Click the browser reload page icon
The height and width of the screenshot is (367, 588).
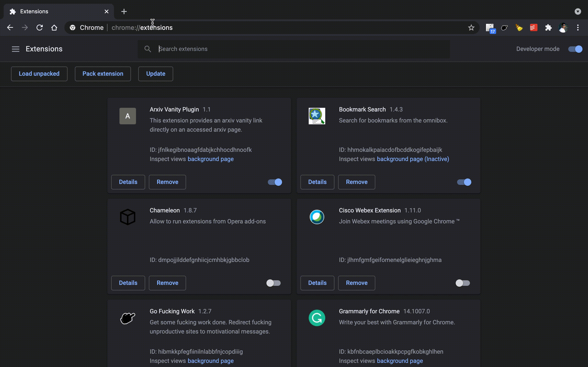(x=40, y=28)
